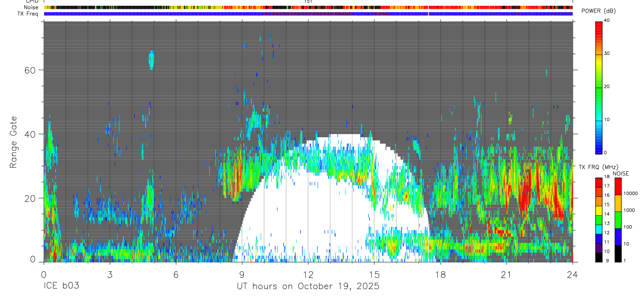Click the 30 label on the POWER colorbar
This screenshot has height=297, width=644.
pyautogui.click(x=607, y=53)
